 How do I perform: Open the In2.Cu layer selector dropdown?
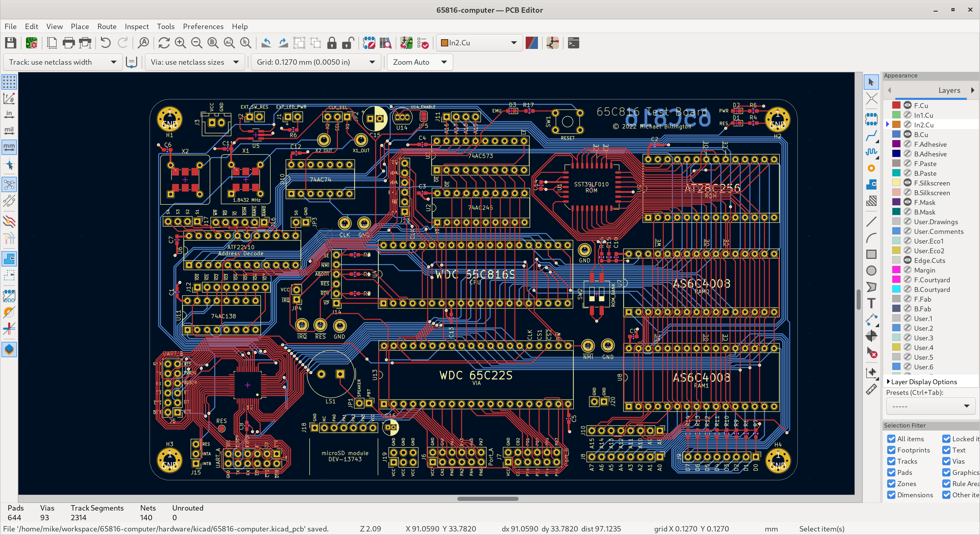pos(479,43)
